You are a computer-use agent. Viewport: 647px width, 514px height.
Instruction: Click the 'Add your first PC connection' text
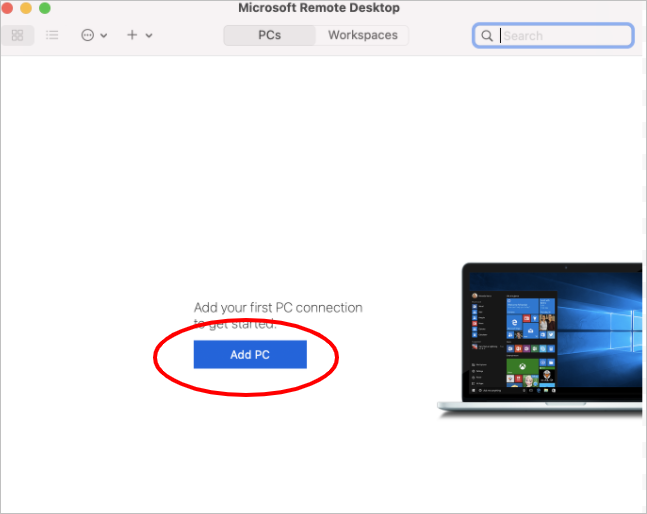point(277,308)
